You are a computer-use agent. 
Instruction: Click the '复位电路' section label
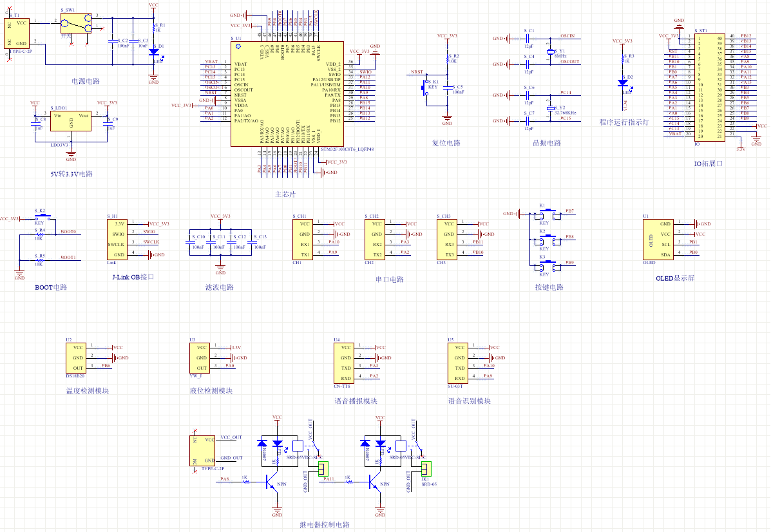coord(446,143)
